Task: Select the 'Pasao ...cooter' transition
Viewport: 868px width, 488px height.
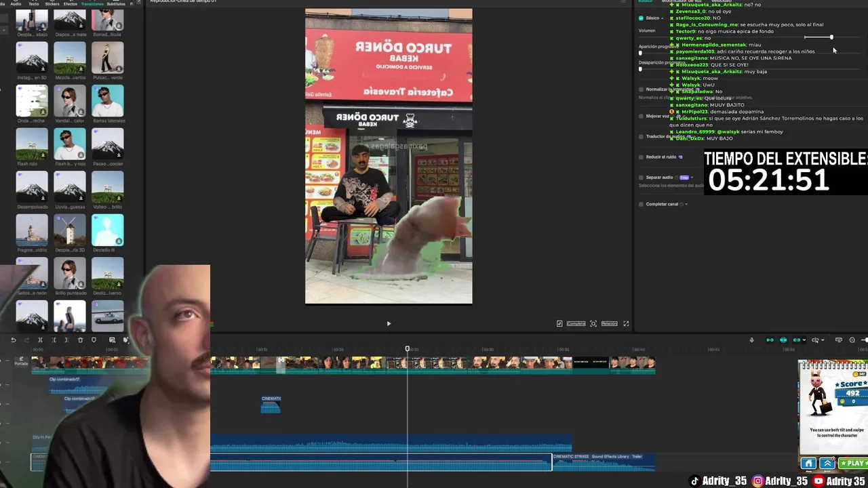Action: pyautogui.click(x=108, y=144)
